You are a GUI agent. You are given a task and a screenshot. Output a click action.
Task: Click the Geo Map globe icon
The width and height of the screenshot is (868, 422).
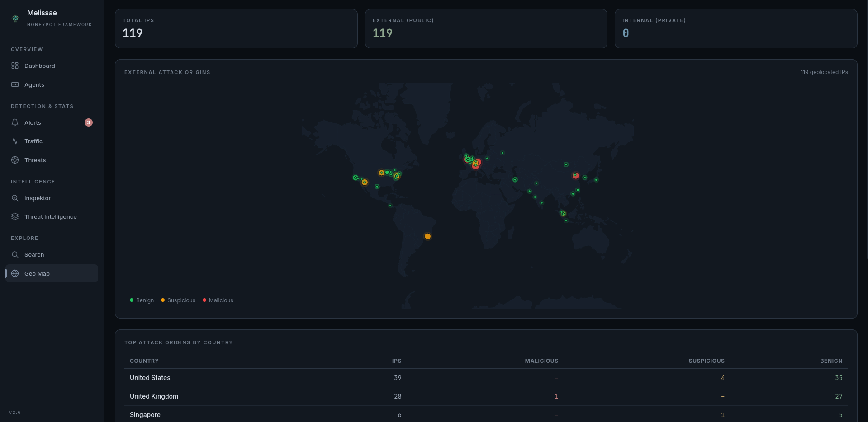coord(15,273)
